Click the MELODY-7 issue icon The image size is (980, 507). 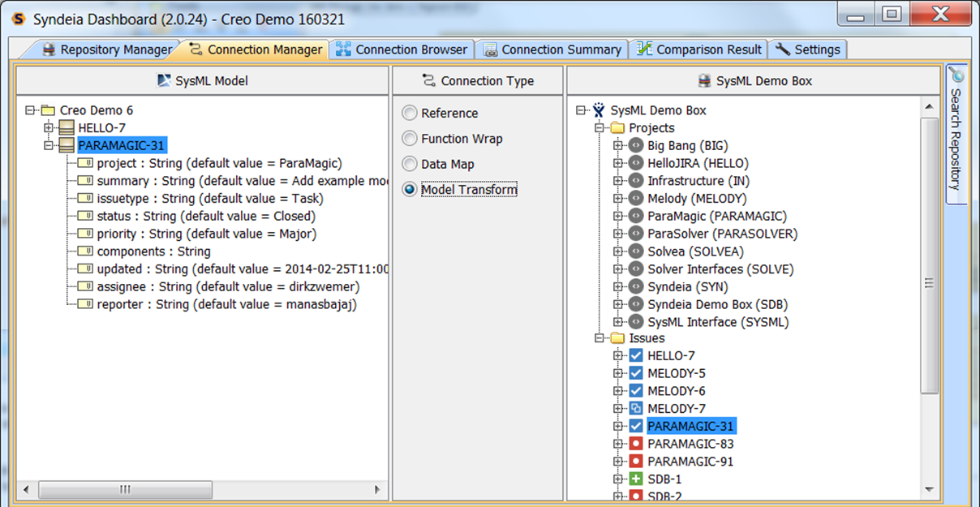[x=636, y=409]
